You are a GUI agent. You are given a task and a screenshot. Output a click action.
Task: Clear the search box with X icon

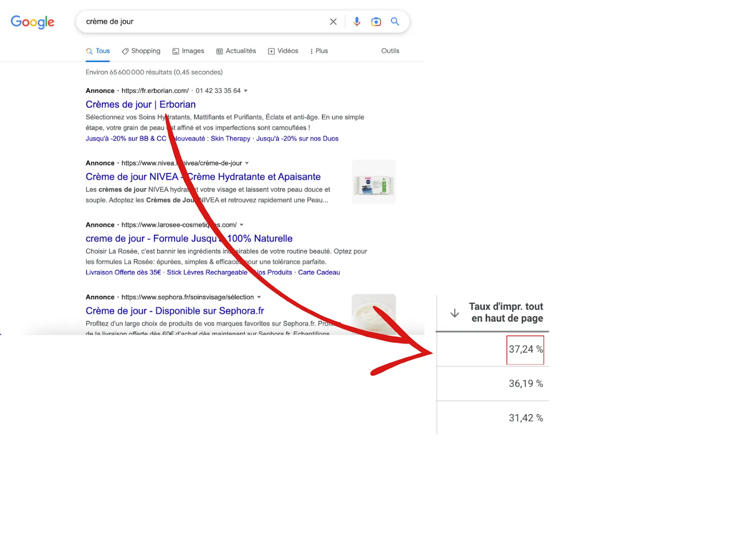(333, 22)
